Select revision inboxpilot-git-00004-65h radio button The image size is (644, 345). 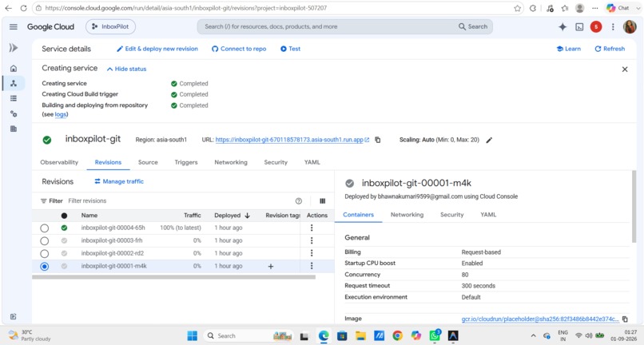(x=45, y=228)
